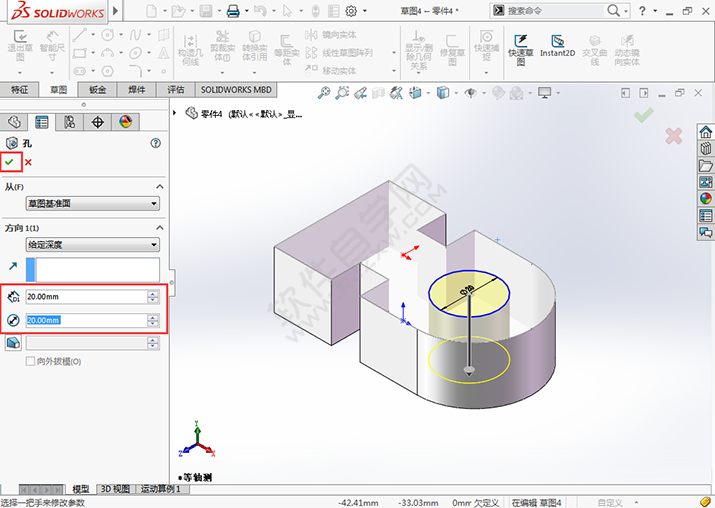The width and height of the screenshot is (715, 508).
Task: Click the depth arrow handle on the model
Action: [469, 371]
